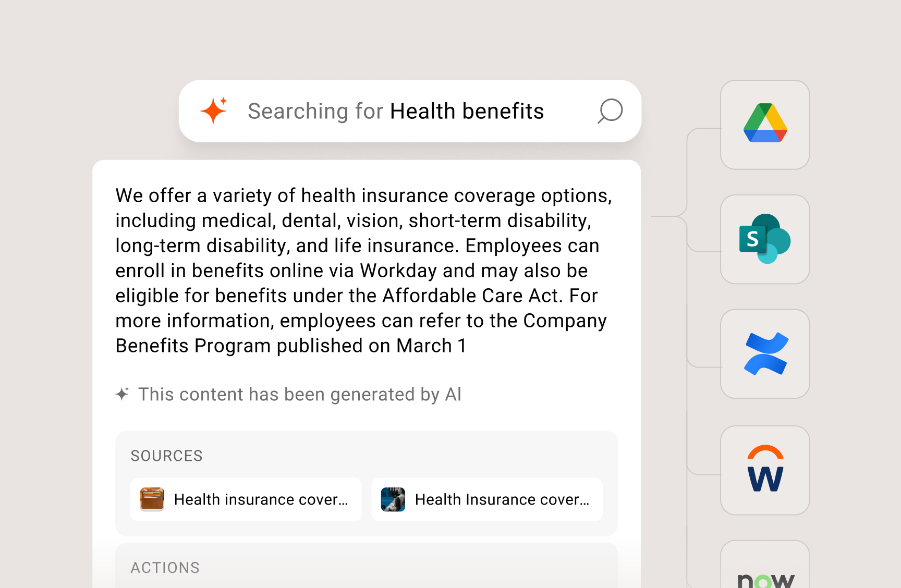
Task: Open the 'Health insurance cover...' source card
Action: pos(246,499)
